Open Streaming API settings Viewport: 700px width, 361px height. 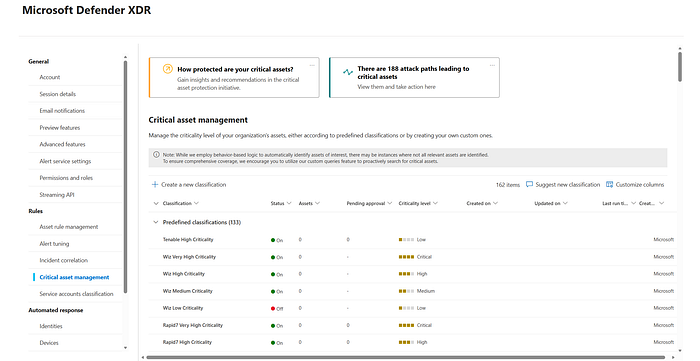(x=57, y=195)
